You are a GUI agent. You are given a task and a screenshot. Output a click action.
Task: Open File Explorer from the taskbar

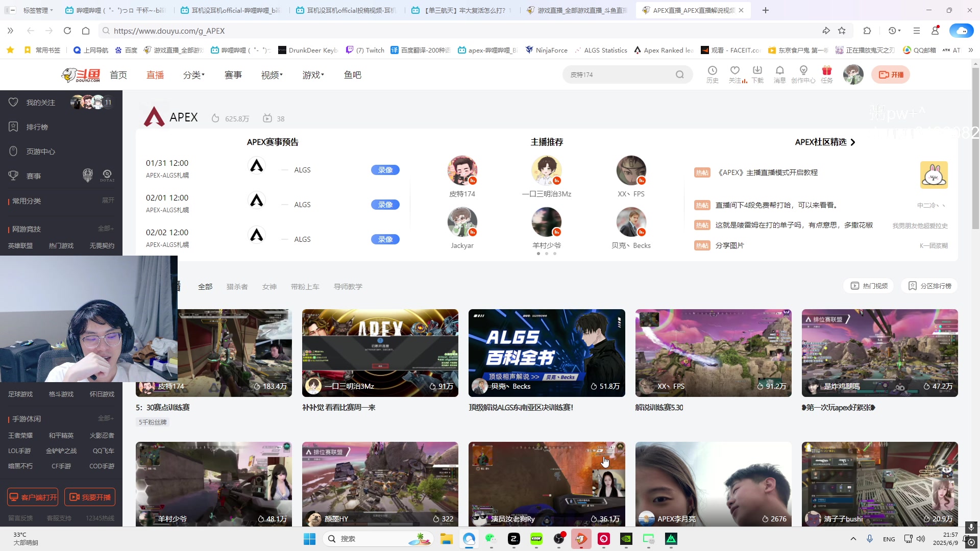[447, 539]
